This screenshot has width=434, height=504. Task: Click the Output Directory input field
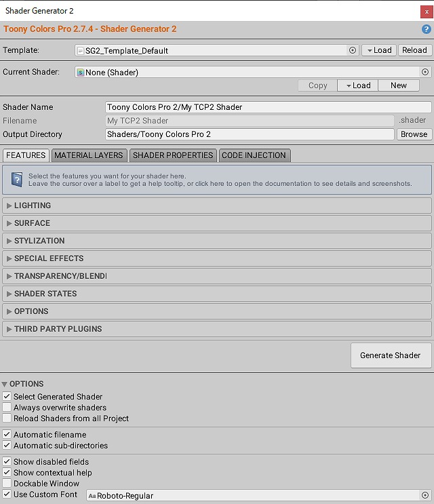point(250,134)
